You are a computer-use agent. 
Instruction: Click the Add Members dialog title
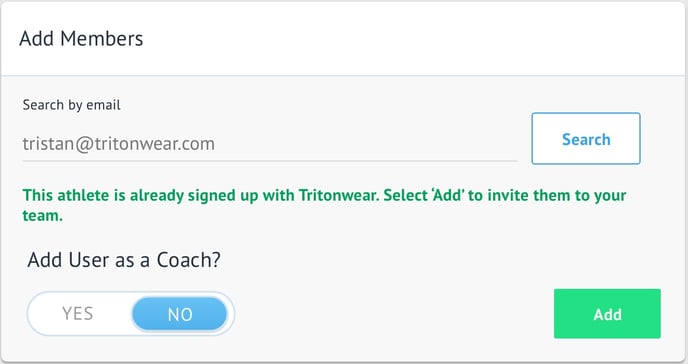(81, 39)
